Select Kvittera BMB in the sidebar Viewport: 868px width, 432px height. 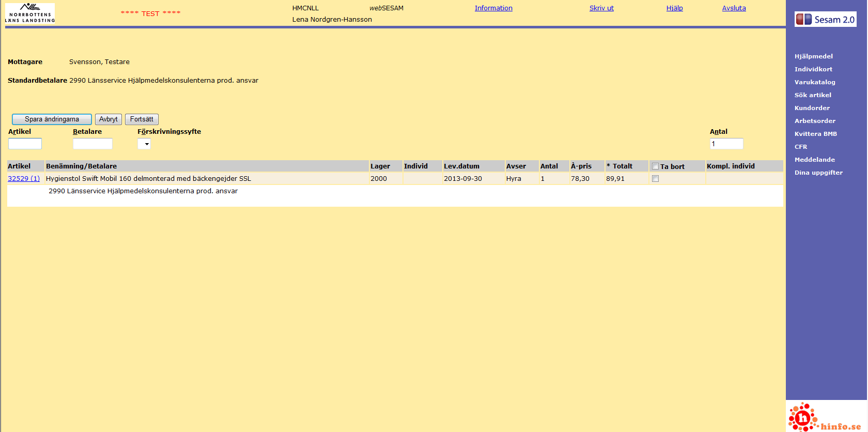pyautogui.click(x=816, y=134)
